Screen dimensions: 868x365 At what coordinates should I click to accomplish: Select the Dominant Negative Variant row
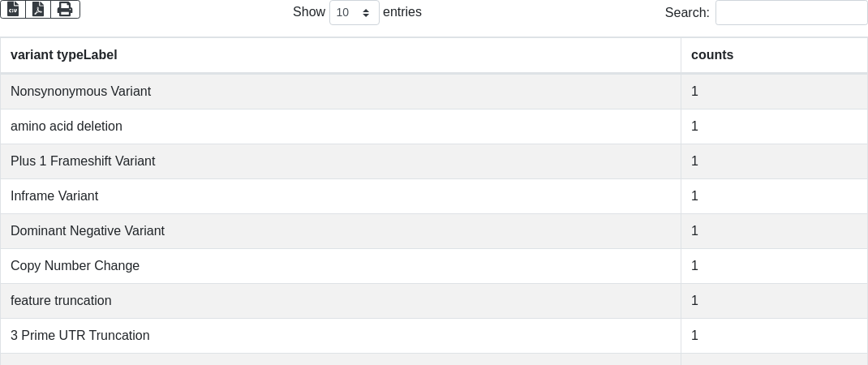tap(434, 231)
